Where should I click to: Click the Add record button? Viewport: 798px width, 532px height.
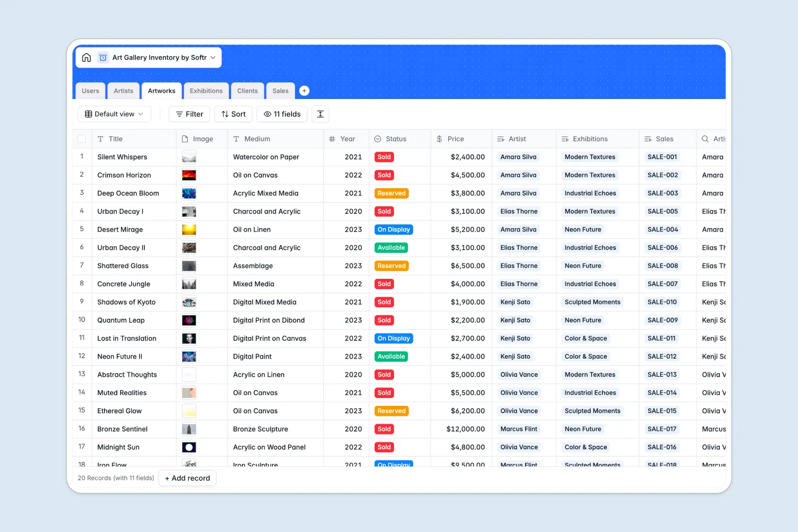click(x=187, y=478)
